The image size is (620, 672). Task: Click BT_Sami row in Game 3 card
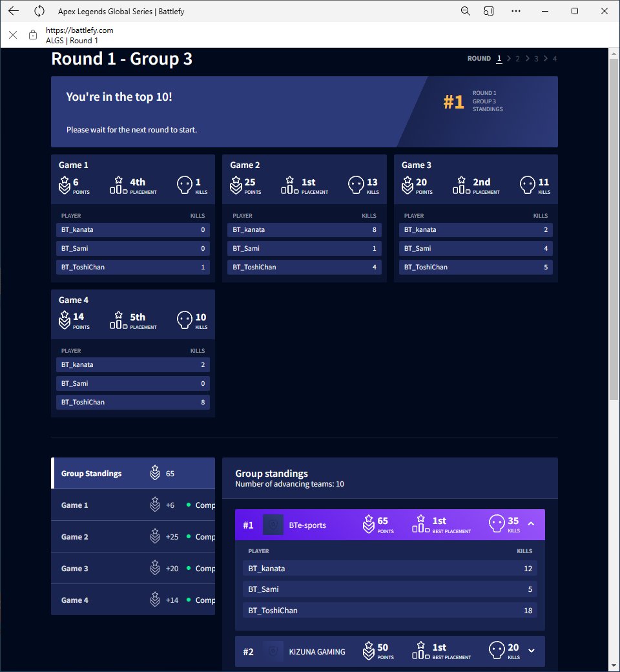(475, 248)
